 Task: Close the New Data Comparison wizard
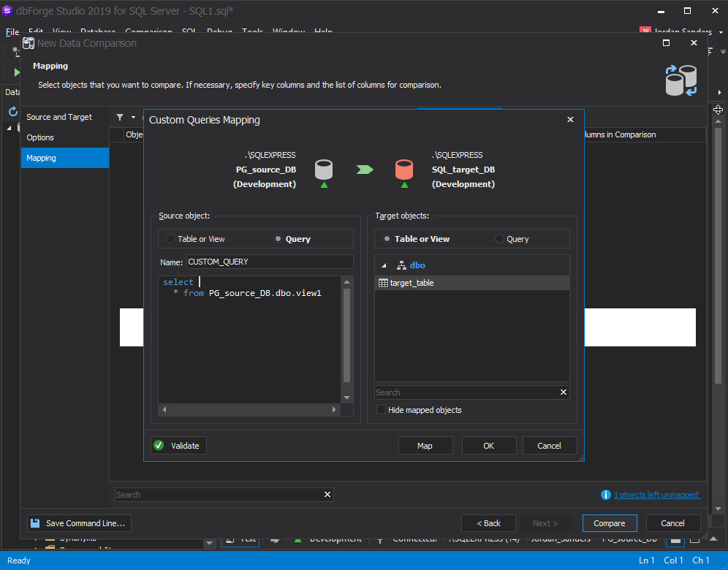pos(694,43)
